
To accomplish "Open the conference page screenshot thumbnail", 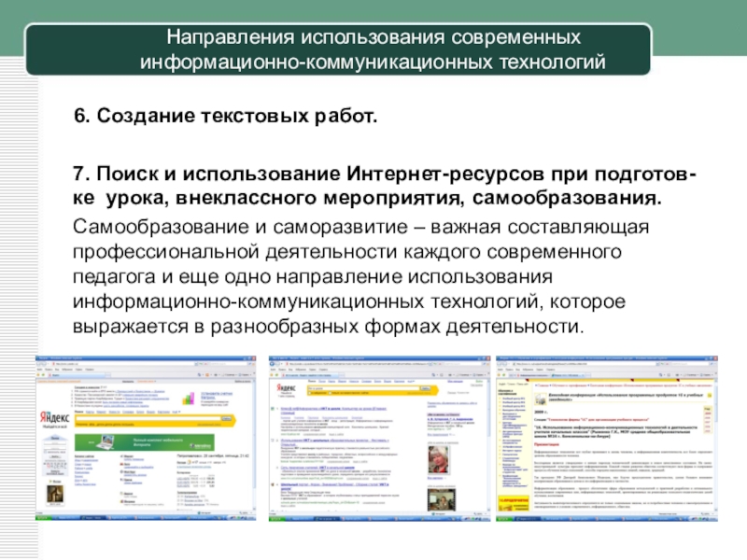I will (x=607, y=438).
